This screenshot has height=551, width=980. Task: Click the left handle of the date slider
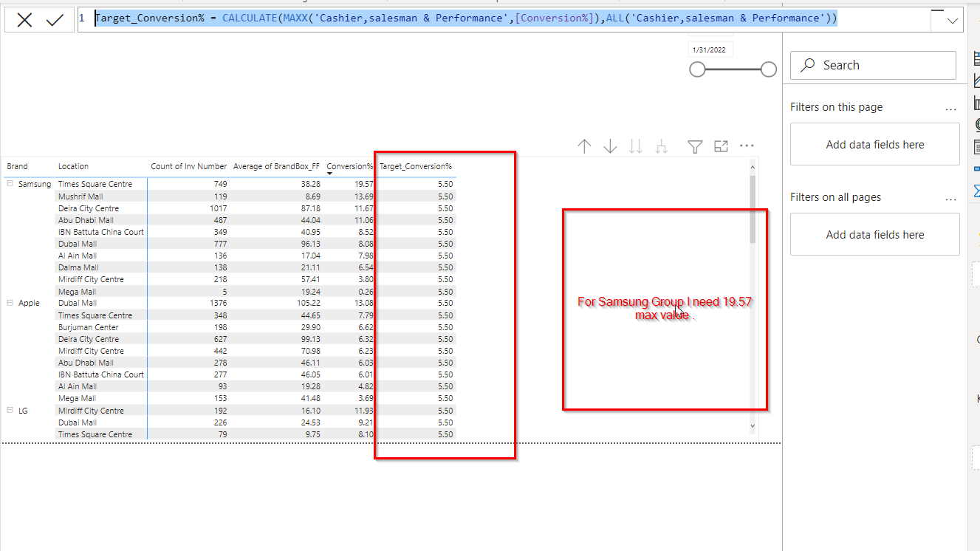697,69
